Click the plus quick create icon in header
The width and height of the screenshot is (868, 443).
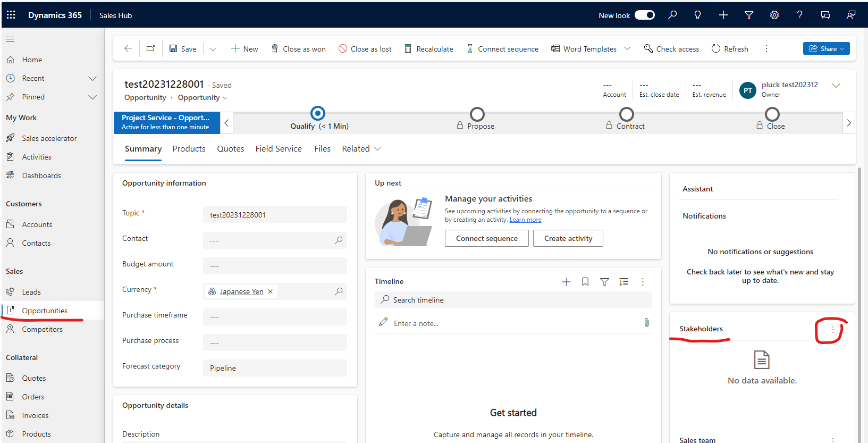click(723, 15)
